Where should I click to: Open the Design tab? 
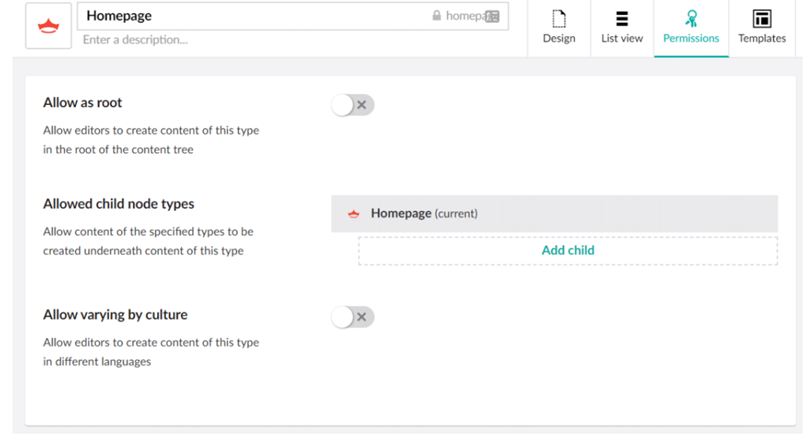coord(559,28)
